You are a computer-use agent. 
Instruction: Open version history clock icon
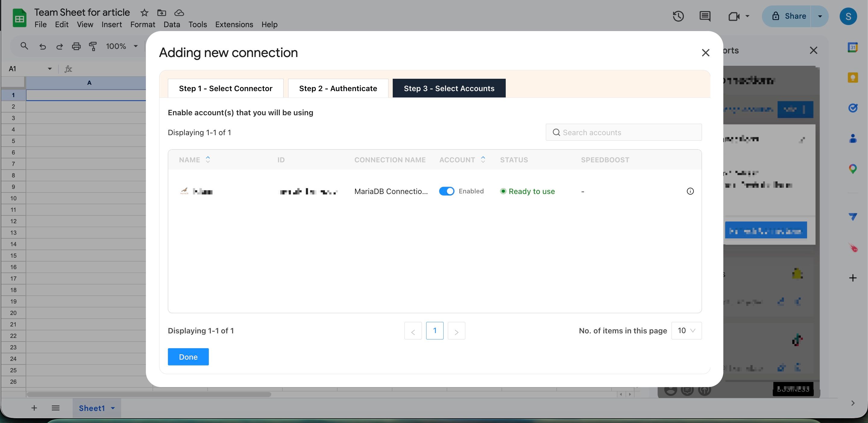tap(678, 16)
